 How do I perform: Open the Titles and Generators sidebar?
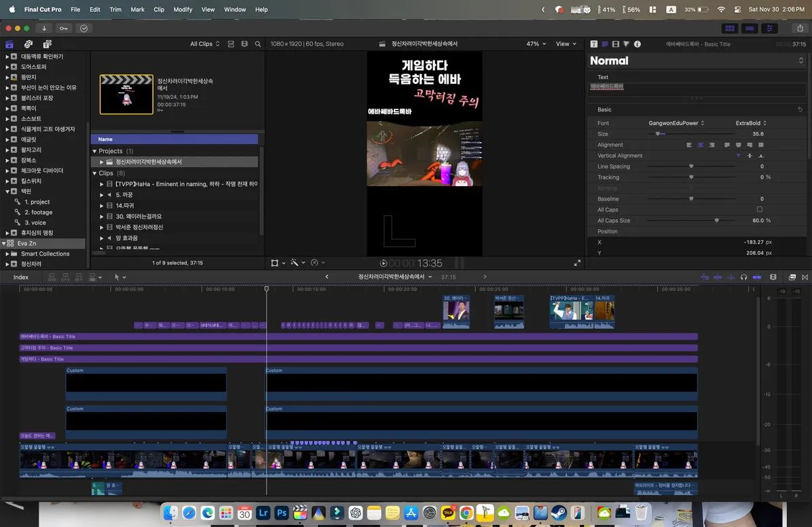click(45, 44)
